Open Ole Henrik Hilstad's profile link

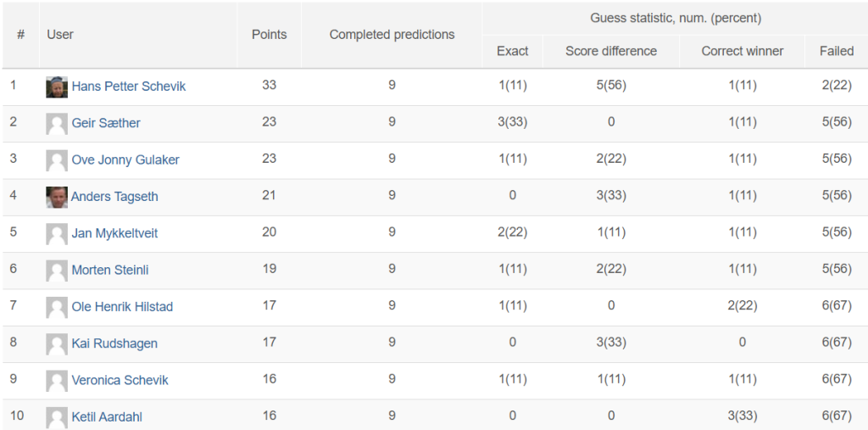pos(122,306)
